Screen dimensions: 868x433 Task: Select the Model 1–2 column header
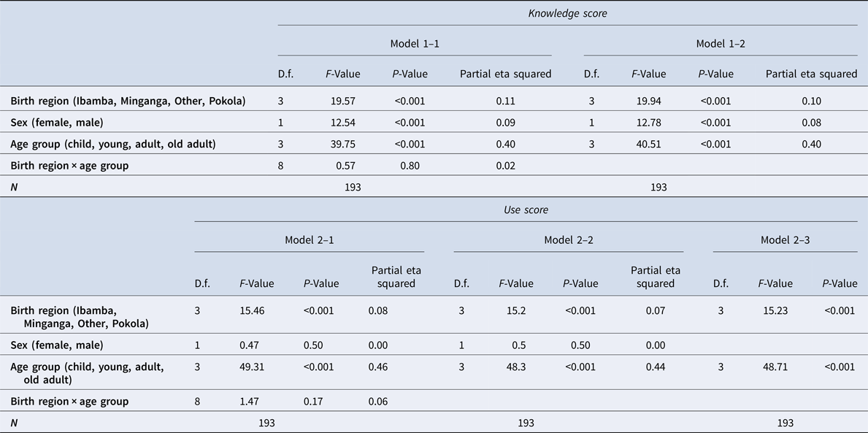(721, 44)
